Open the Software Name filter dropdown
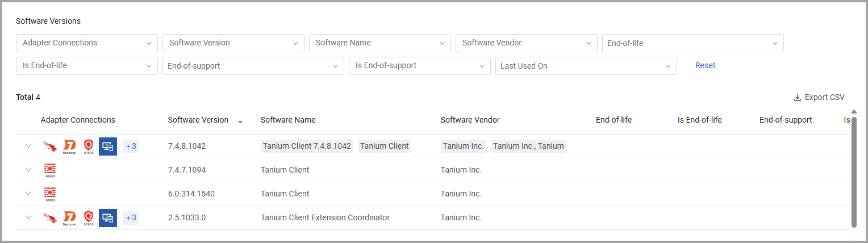The height and width of the screenshot is (243, 868). click(380, 43)
